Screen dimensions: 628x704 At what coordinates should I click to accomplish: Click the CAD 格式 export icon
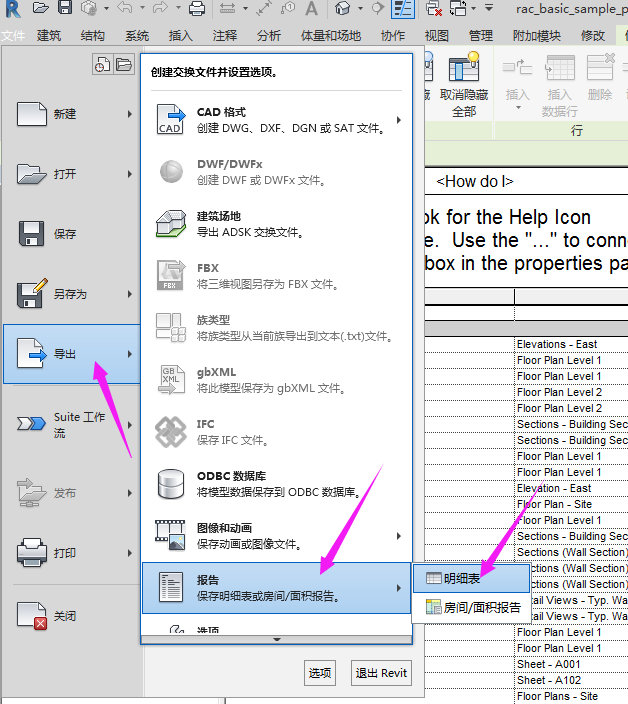171,120
